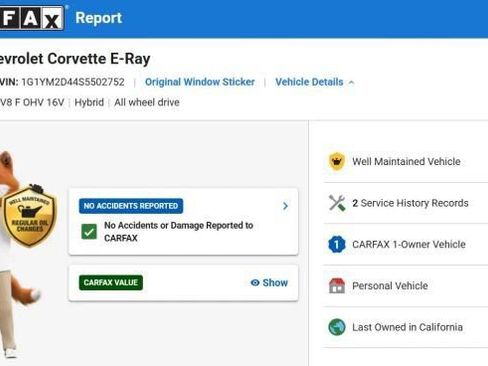
Task: Show the CARFAX value
Action: [269, 283]
